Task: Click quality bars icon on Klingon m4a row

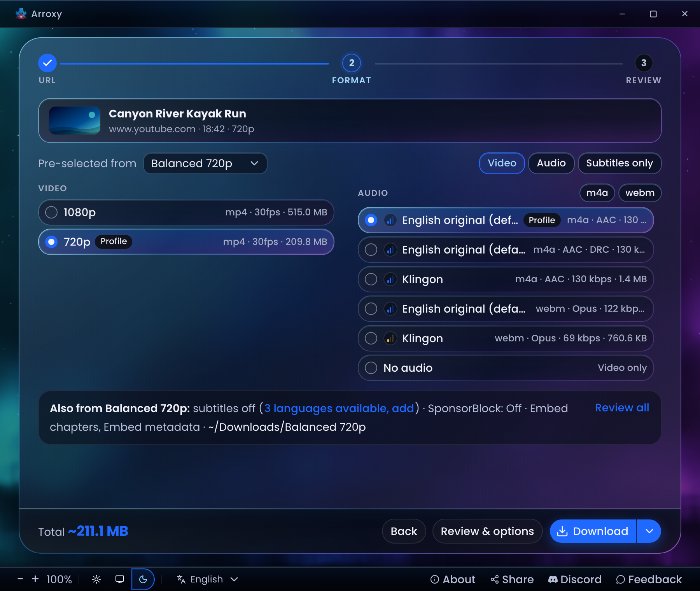Action: [390, 280]
